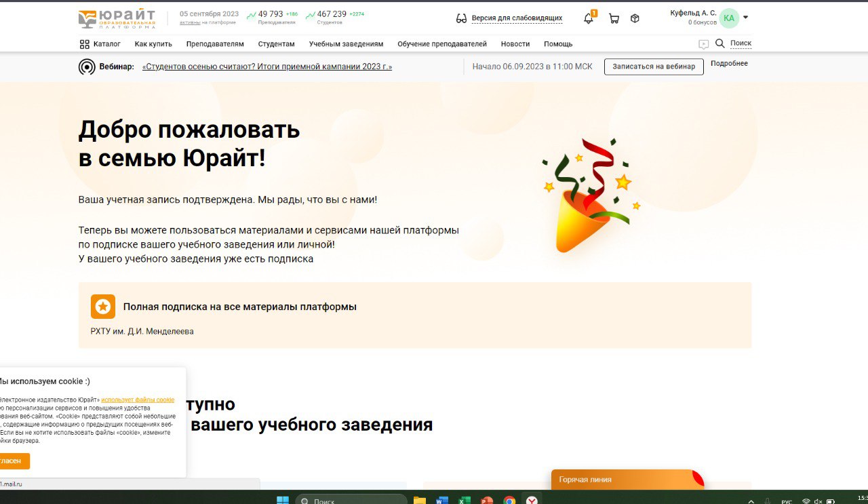Click Начало 06.09.2023 в 11:00 МСК text
This screenshot has width=868, height=504.
pyautogui.click(x=532, y=66)
